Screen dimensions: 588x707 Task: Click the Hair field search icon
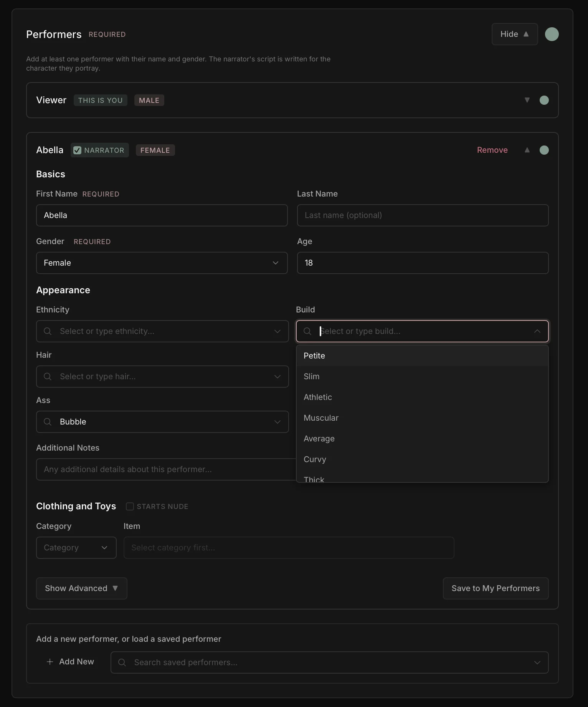coord(48,377)
